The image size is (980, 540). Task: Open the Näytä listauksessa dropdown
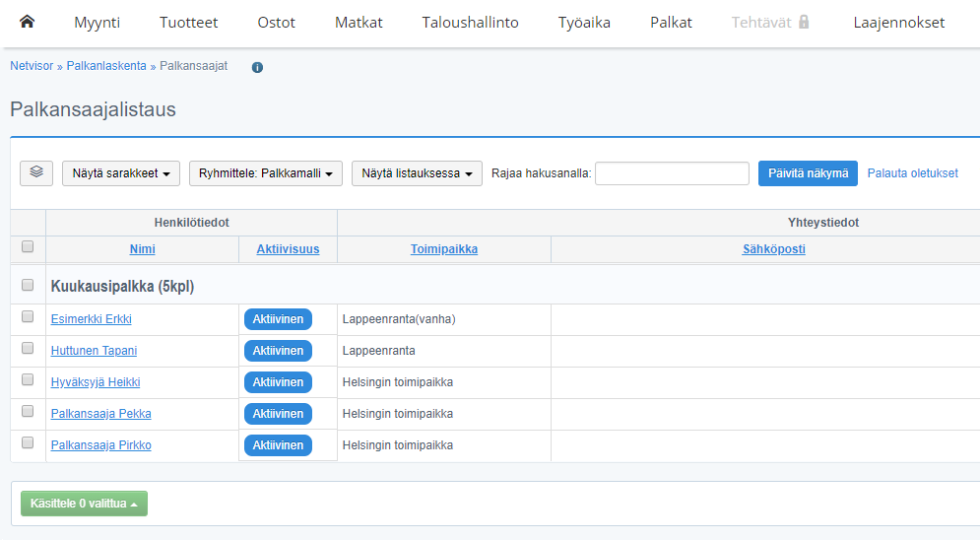(417, 173)
